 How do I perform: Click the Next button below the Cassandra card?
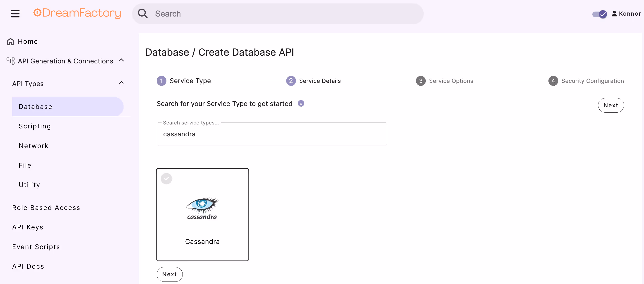[170, 274]
